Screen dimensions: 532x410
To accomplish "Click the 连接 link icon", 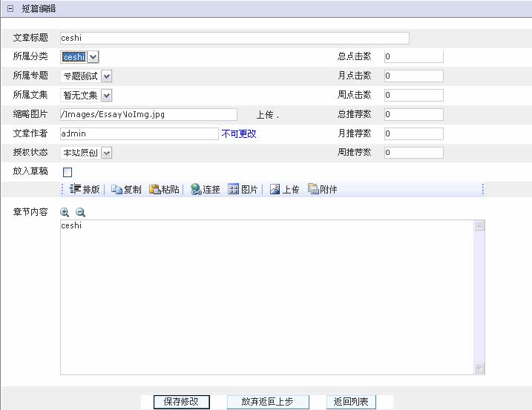I will (196, 189).
